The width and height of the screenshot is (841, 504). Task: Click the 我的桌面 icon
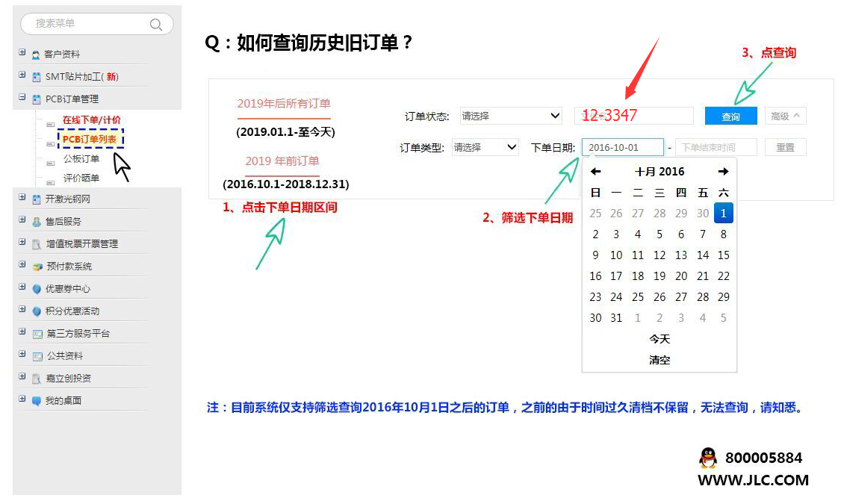[x=37, y=401]
